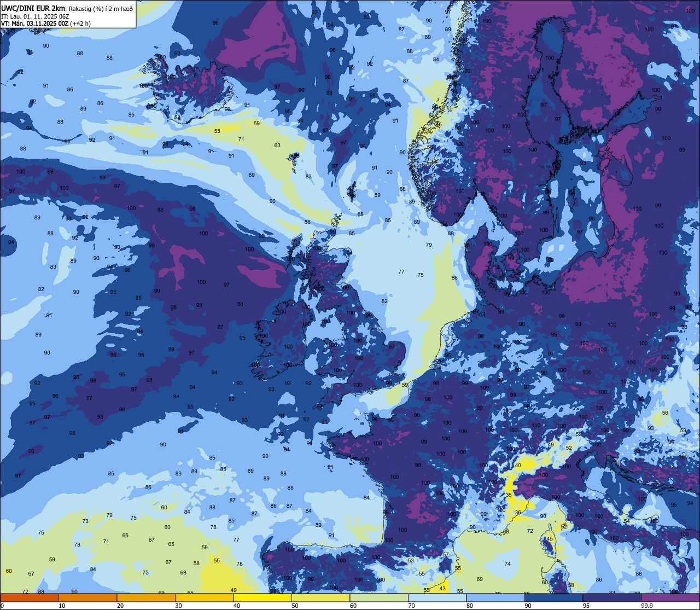The image size is (700, 610).
Task: Click the '35' value in the yellow Alpine area
Action: (509, 495)
